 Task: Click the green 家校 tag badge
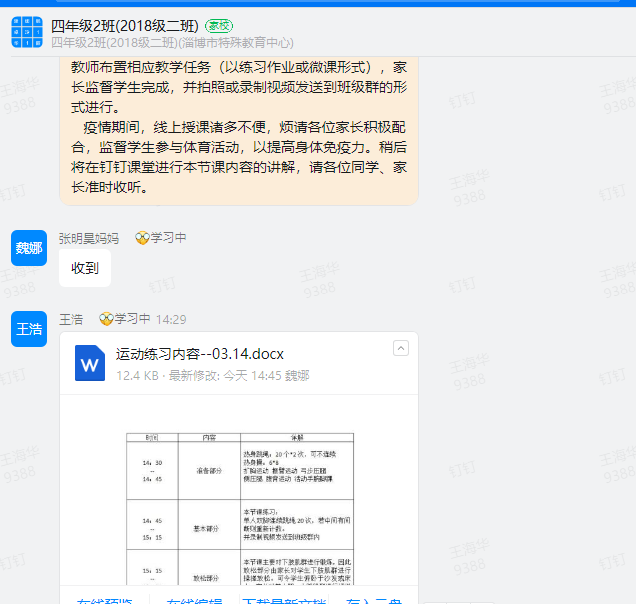click(219, 26)
